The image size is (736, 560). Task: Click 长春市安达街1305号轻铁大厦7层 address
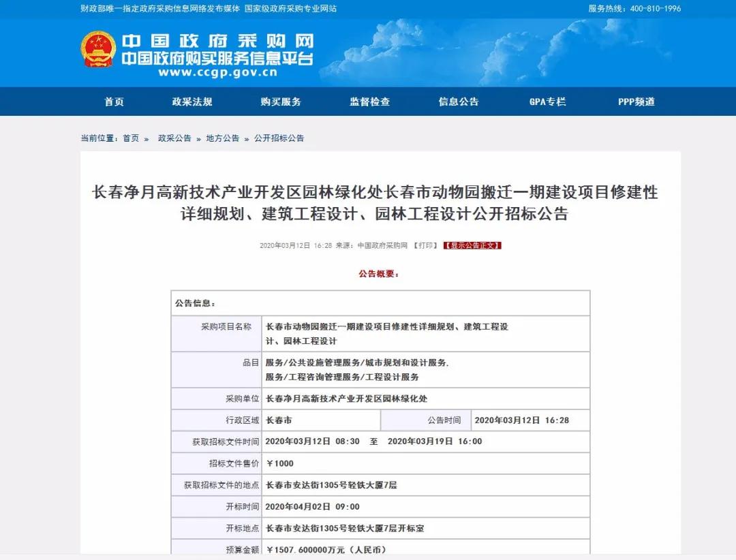331,485
